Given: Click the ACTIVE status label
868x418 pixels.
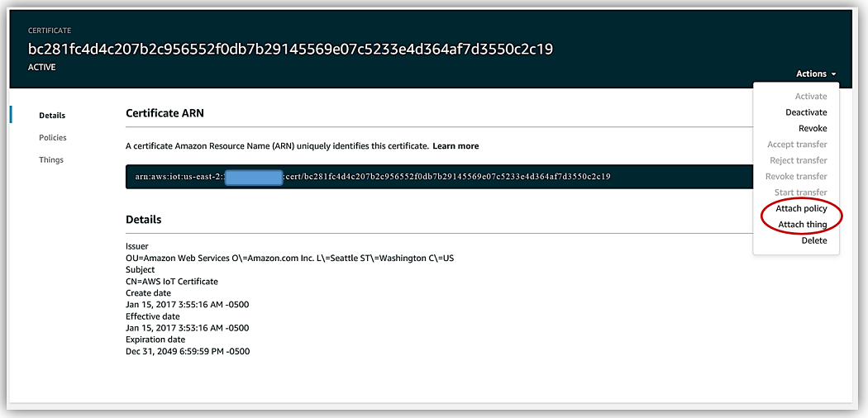Looking at the screenshot, I should click(x=42, y=68).
